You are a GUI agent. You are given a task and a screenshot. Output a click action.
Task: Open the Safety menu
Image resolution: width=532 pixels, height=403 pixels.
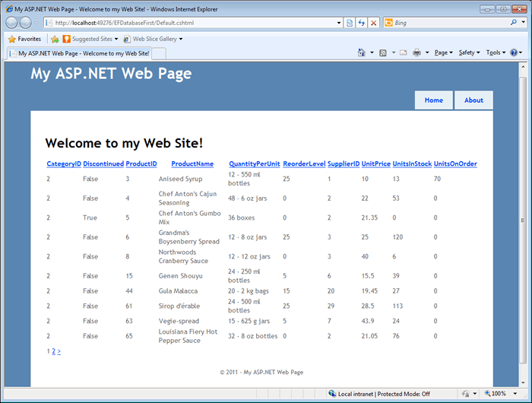(x=469, y=52)
